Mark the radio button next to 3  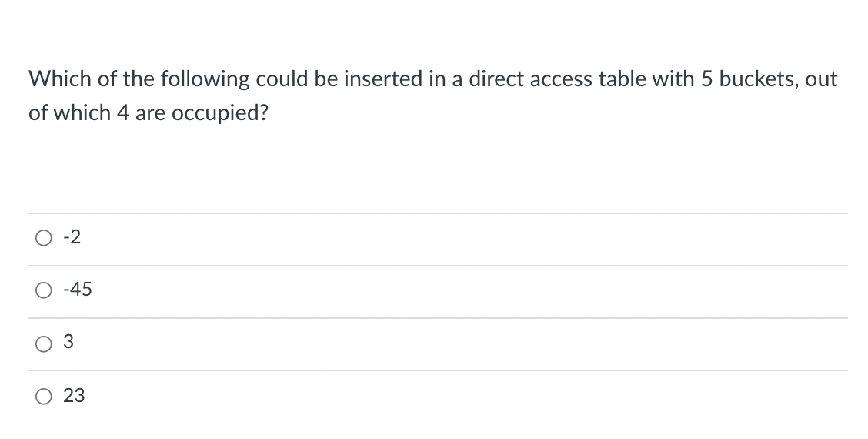44,343
